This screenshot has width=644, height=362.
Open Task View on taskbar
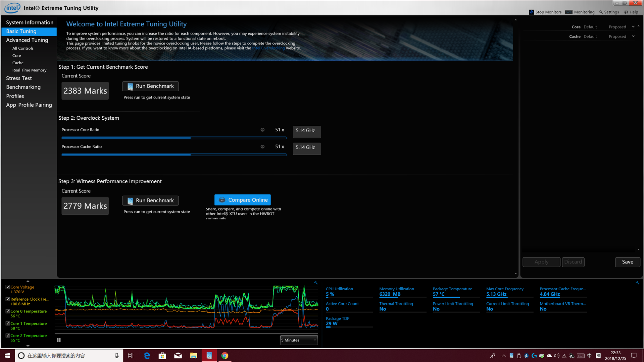[x=131, y=355]
